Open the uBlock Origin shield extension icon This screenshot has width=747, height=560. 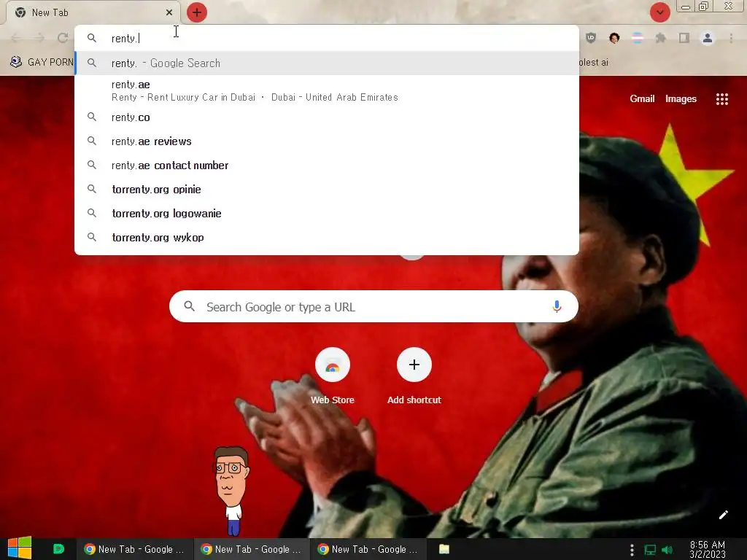click(591, 38)
